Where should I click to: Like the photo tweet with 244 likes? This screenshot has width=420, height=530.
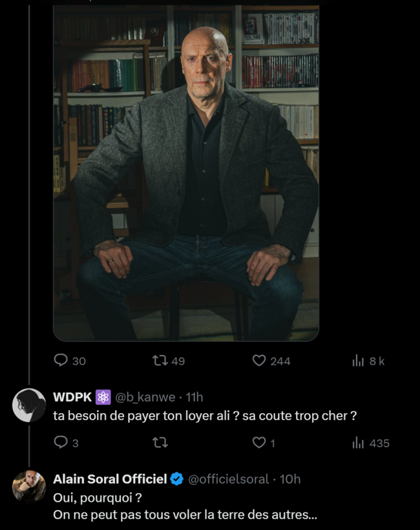[259, 361]
